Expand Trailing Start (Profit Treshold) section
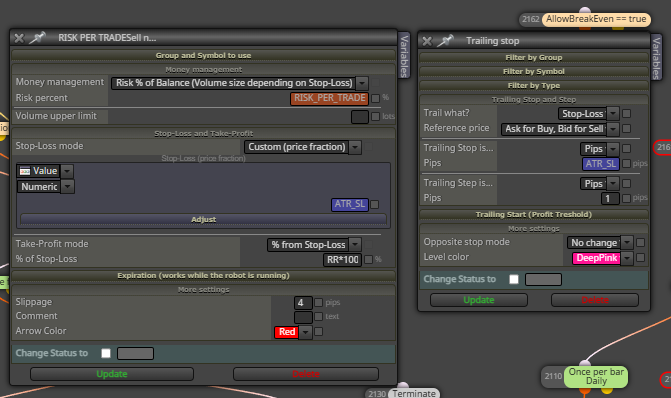Screen dimensions: 671x398 [x=534, y=214]
